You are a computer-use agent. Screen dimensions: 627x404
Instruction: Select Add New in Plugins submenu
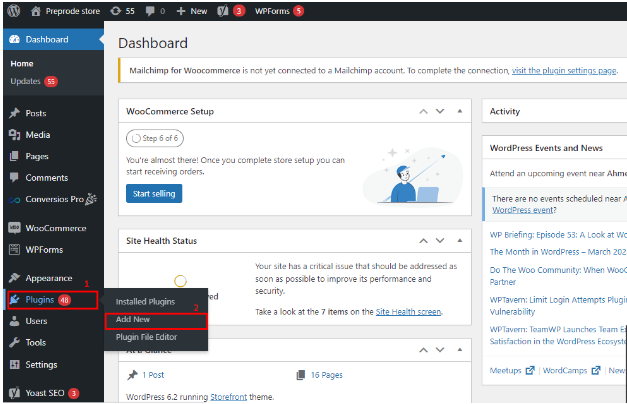click(x=133, y=319)
